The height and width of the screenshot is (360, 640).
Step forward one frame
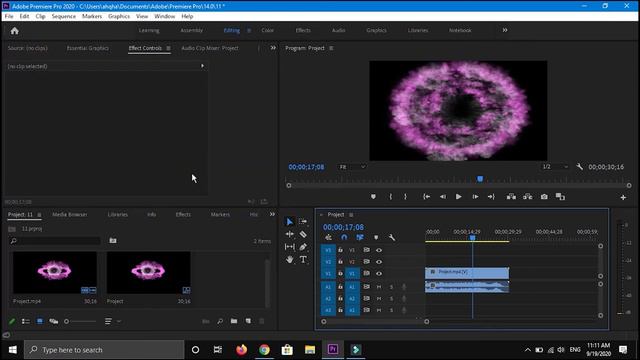[x=475, y=197]
